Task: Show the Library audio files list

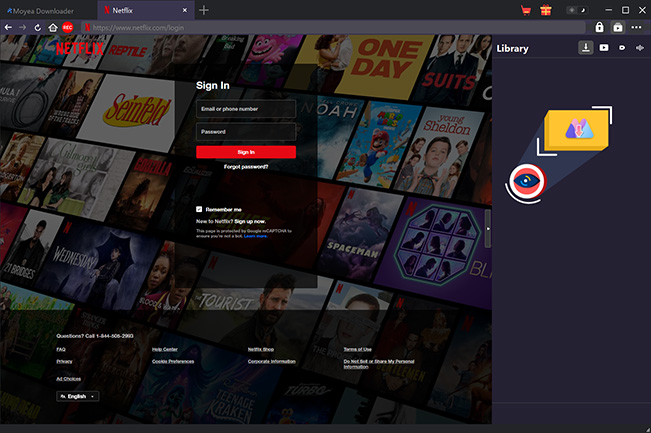Action: [639, 48]
